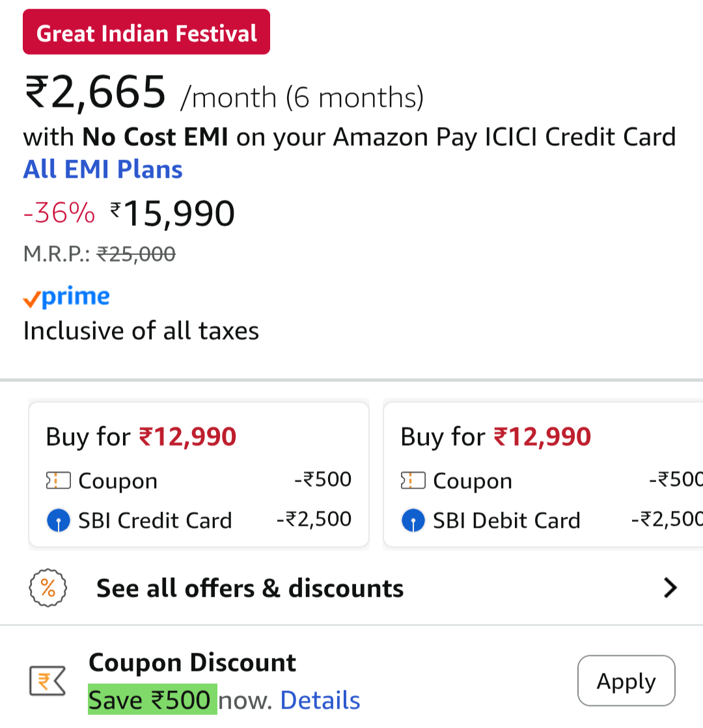Click the rupee coupon ticket icon
Screen dimensions: 703x728
click(x=48, y=681)
